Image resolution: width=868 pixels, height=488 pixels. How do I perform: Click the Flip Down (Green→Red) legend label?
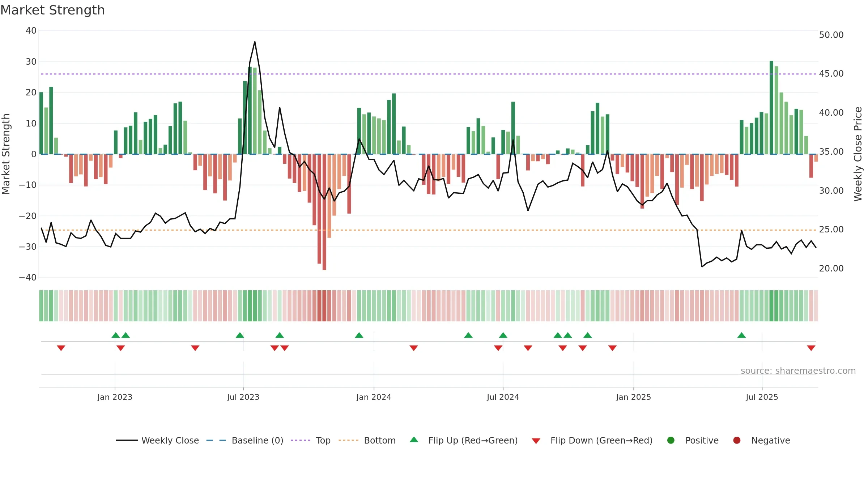pyautogui.click(x=601, y=440)
